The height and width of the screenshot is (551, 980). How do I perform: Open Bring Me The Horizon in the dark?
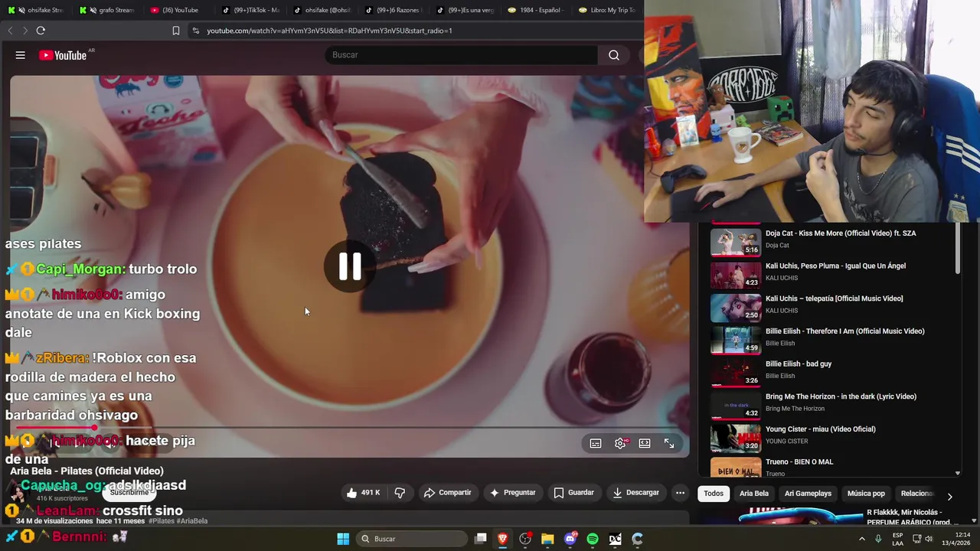(841, 396)
